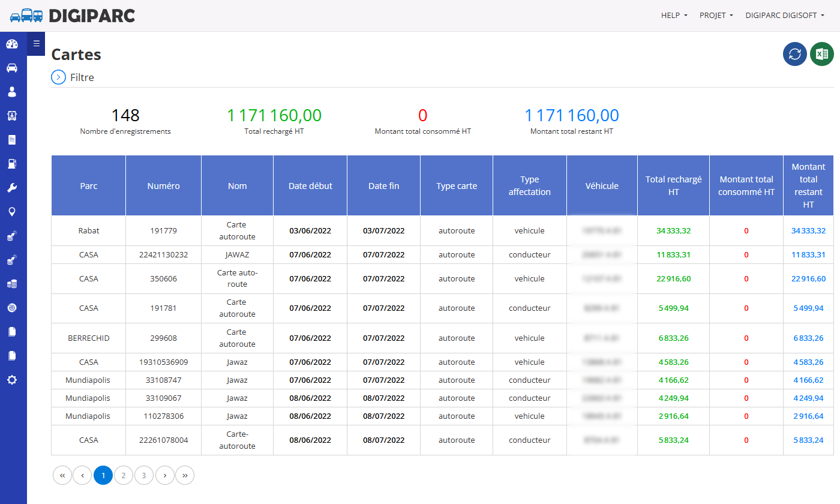Sort by the Numéro column header

163,186
